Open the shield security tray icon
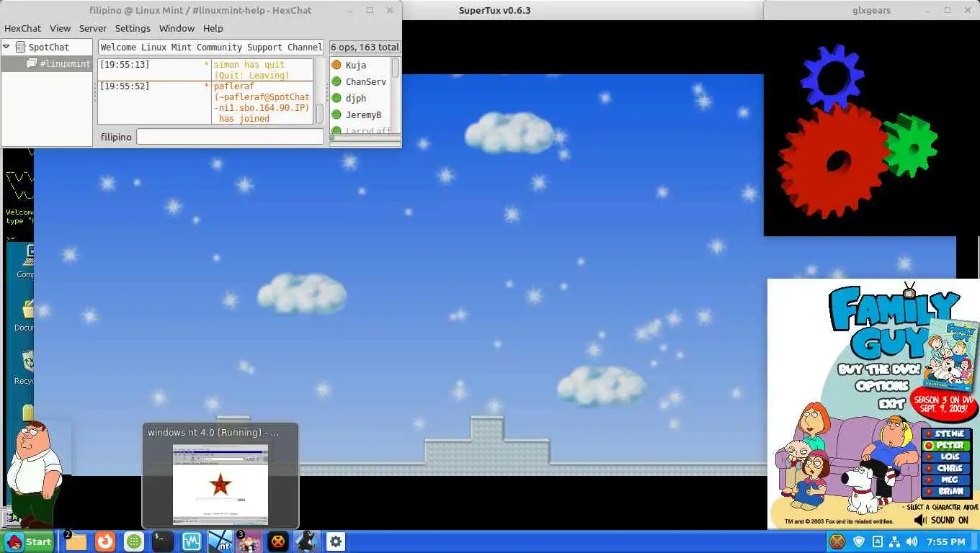Screen dimensions: 980x553 tap(859, 541)
